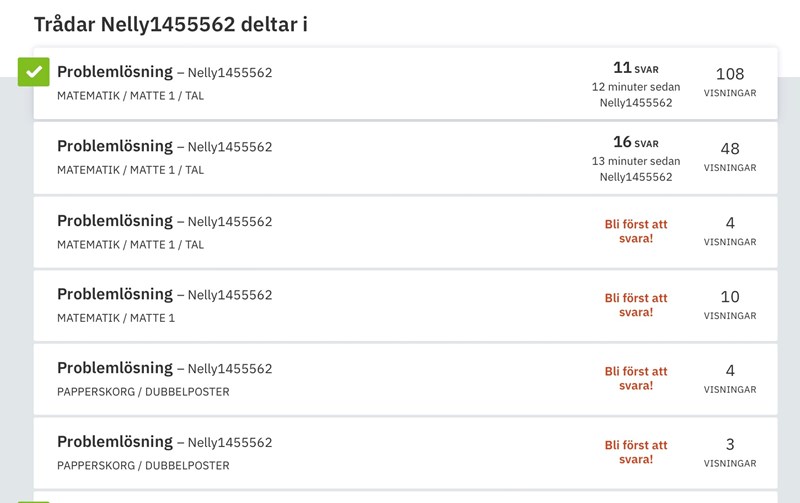This screenshot has width=800, height=503.
Task: Click the '11 SVAR' reply count
Action: tap(636, 68)
